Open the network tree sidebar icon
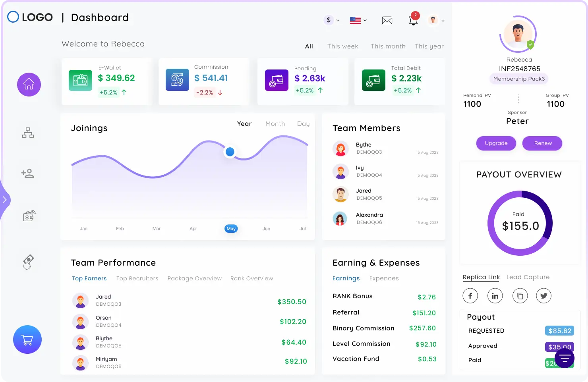The height and width of the screenshot is (382, 588). click(28, 133)
